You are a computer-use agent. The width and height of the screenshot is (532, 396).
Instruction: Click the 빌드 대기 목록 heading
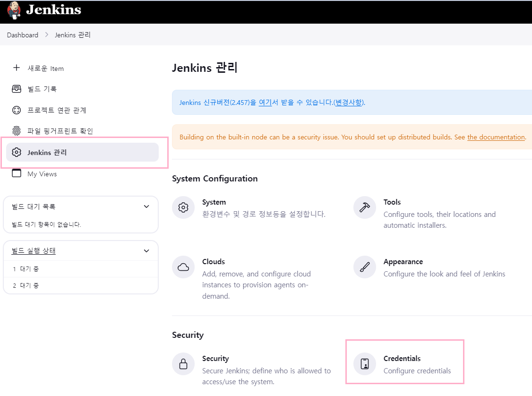pos(33,207)
